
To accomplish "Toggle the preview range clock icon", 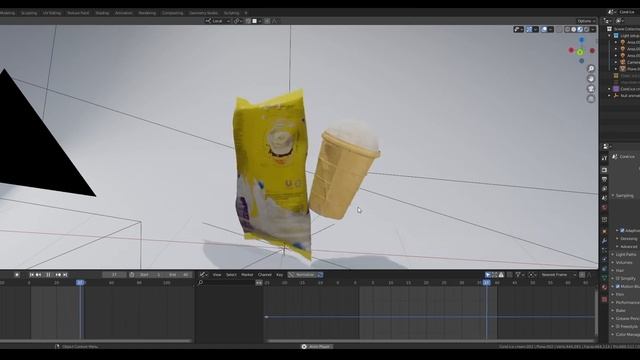I will 131,275.
